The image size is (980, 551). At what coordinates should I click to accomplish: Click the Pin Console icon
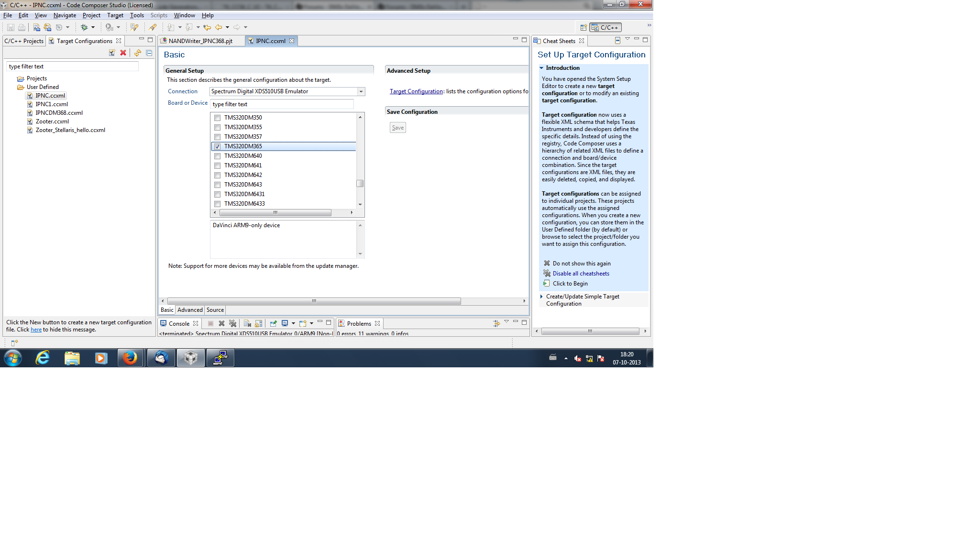pyautogui.click(x=273, y=324)
